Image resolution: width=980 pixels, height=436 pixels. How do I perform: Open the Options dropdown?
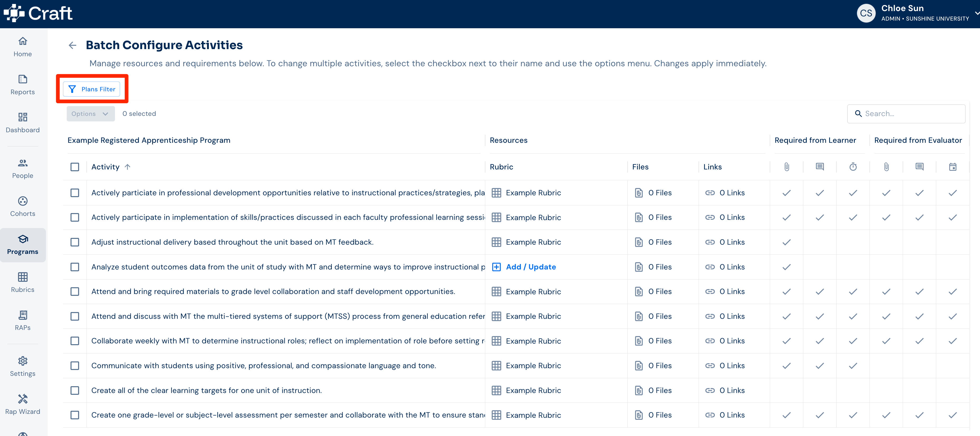pyautogui.click(x=90, y=114)
